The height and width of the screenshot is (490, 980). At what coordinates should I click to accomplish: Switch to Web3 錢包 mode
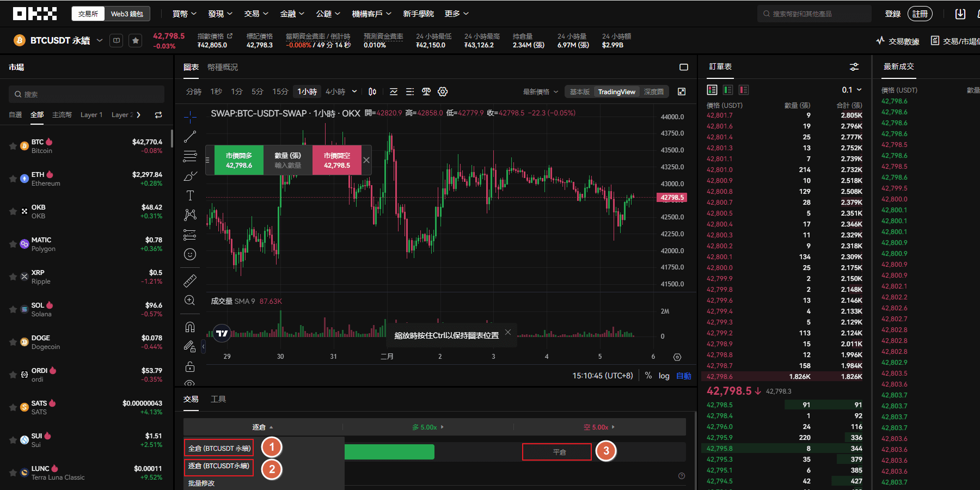click(127, 14)
